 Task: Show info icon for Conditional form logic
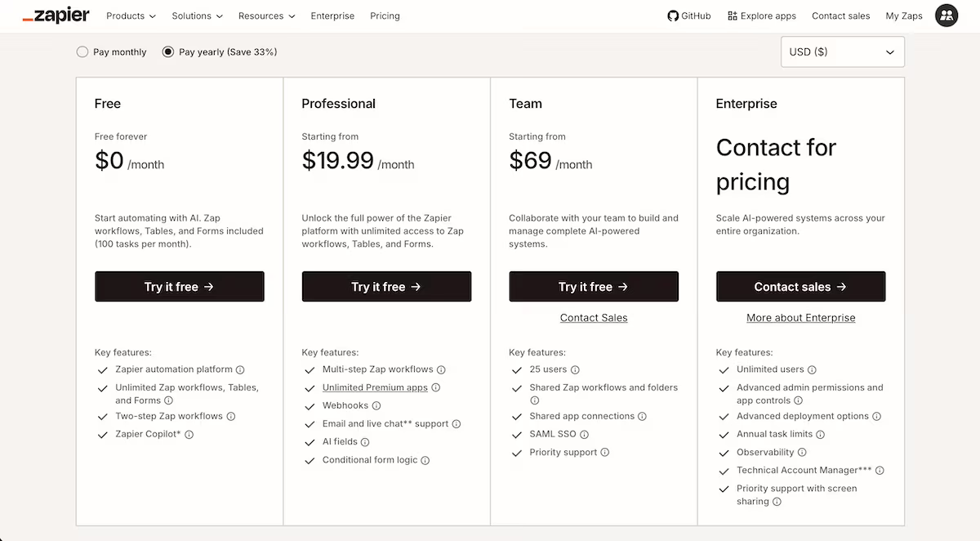click(x=425, y=461)
